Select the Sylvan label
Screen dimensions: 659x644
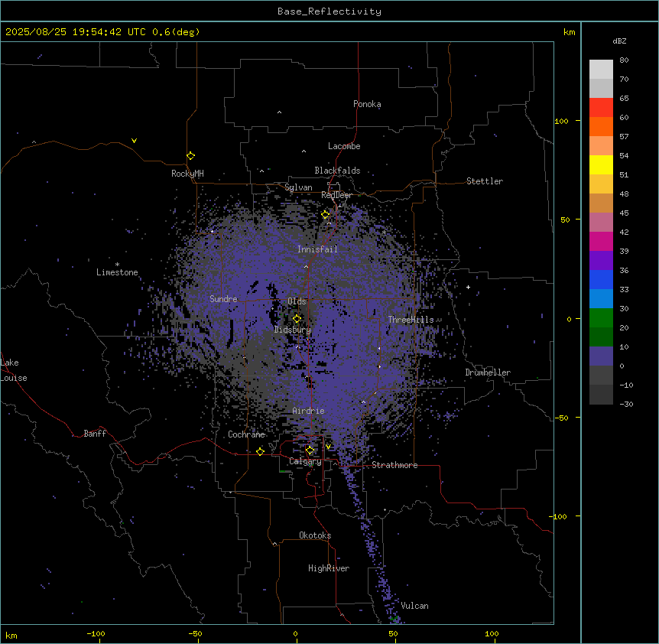[x=298, y=187]
